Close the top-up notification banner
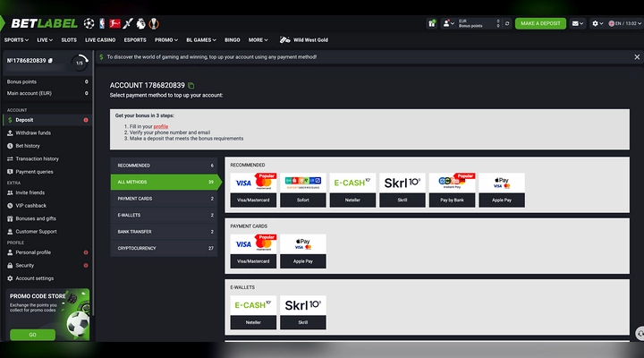This screenshot has height=358, width=644. 637,57
